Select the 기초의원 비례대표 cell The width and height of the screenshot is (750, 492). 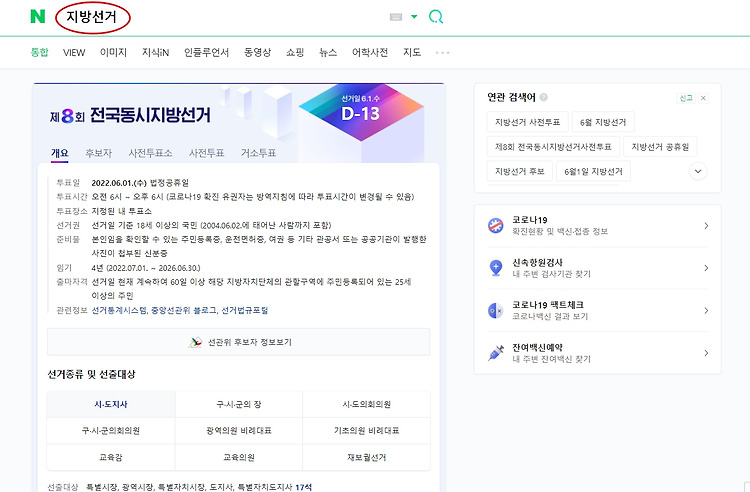[366, 431]
